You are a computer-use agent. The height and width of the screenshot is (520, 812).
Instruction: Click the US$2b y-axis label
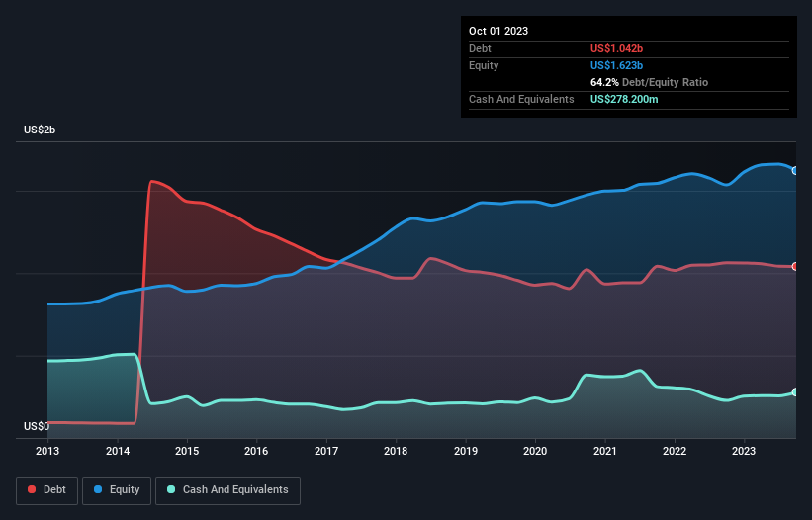[40, 130]
